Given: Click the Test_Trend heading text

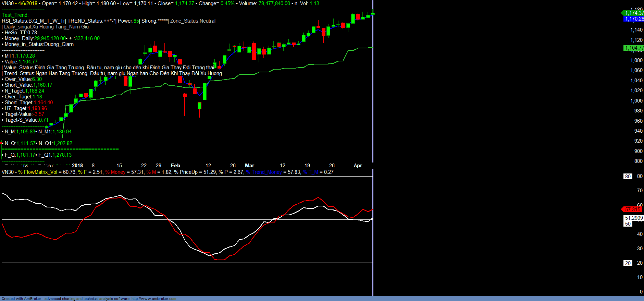Looking at the screenshot, I should 15,15.
